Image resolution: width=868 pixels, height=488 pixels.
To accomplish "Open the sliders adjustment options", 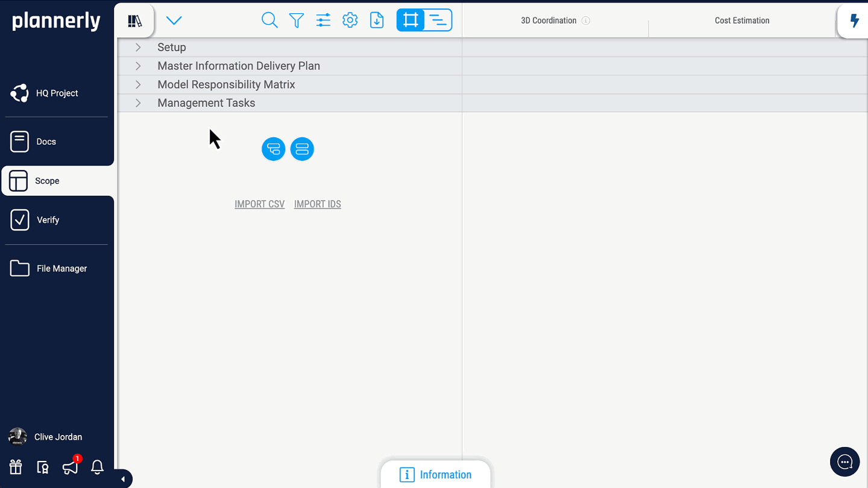I will click(x=323, y=20).
